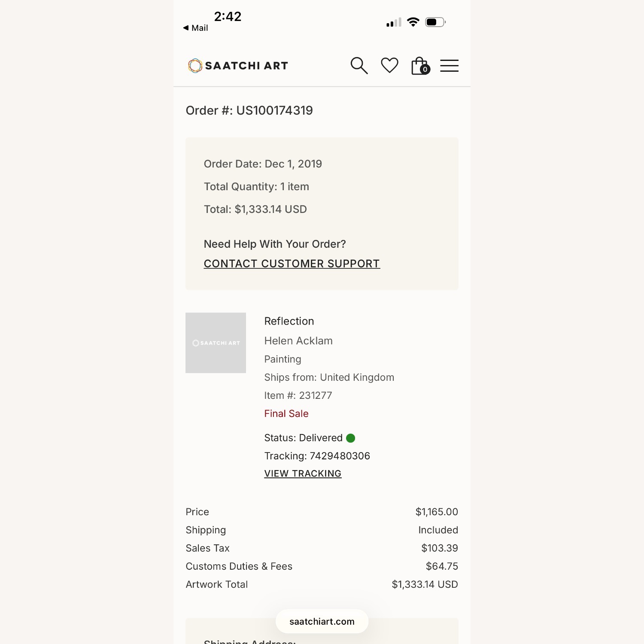Viewport: 644px width, 644px height.
Task: Open the hamburger menu
Action: 449,66
